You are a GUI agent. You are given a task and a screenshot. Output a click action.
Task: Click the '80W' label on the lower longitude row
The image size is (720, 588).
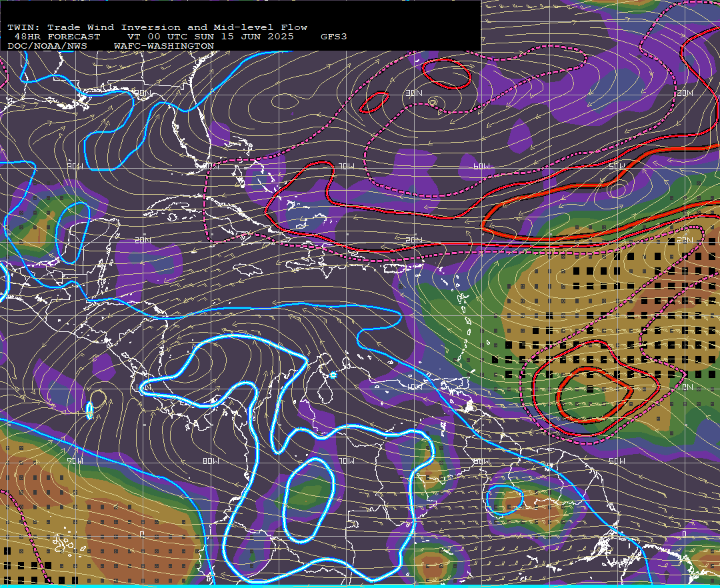(x=210, y=461)
